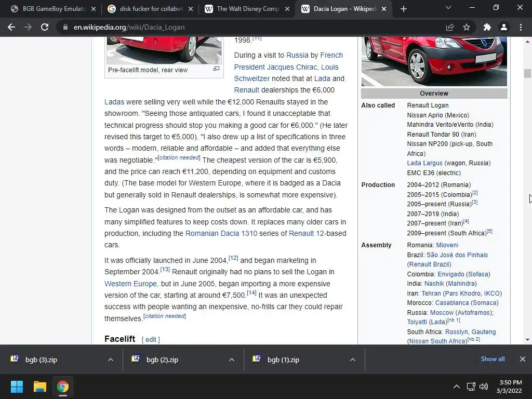Jump to citation 12
This screenshot has width=532, height=399.
[x=233, y=258]
